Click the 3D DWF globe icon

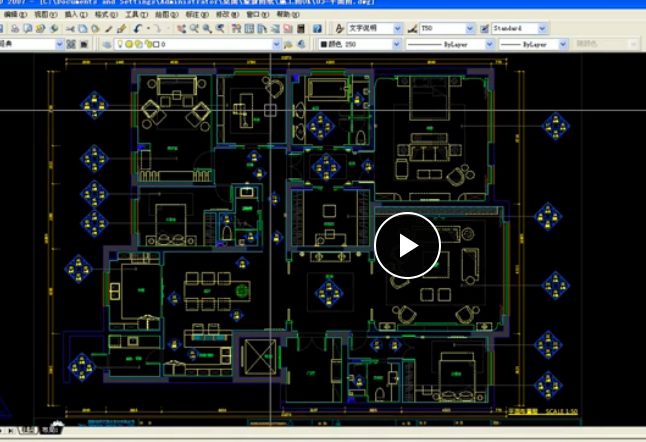pos(54,29)
